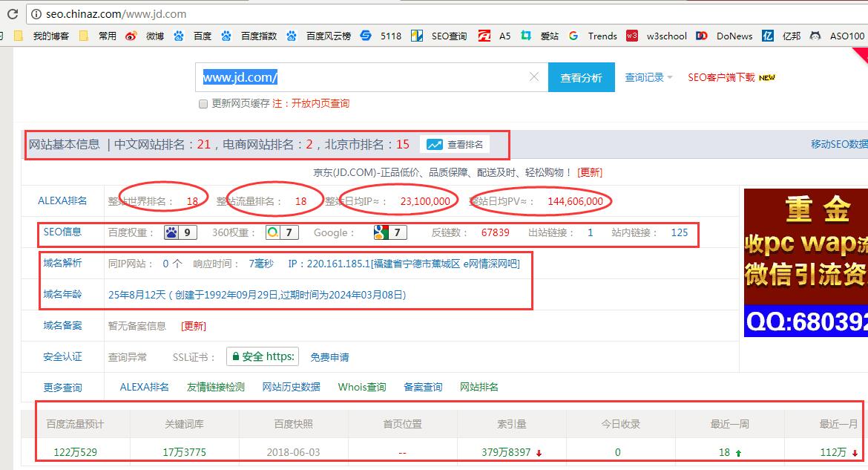Screen dimensions: 868x470
Task: Click the green lock 安全 https badge
Action: 263,356
